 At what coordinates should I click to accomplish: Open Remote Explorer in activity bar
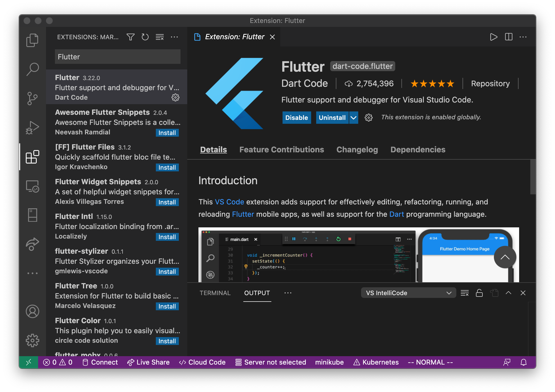[x=33, y=186]
